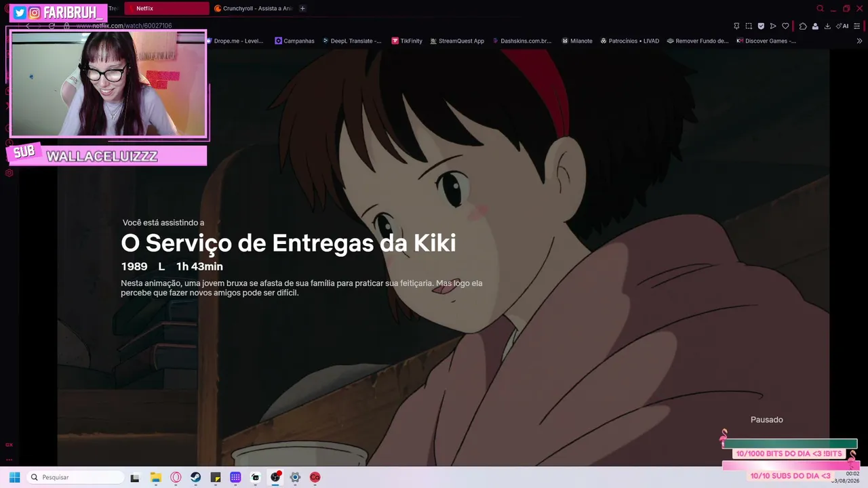This screenshot has height=488, width=868.
Task: Open a new browser tab
Action: pyautogui.click(x=302, y=8)
